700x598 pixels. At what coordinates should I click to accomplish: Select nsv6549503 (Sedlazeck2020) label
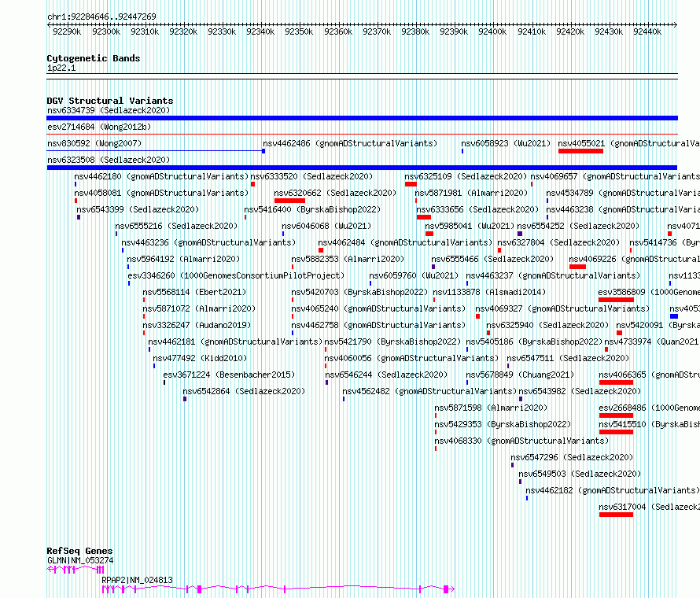[x=580, y=474]
